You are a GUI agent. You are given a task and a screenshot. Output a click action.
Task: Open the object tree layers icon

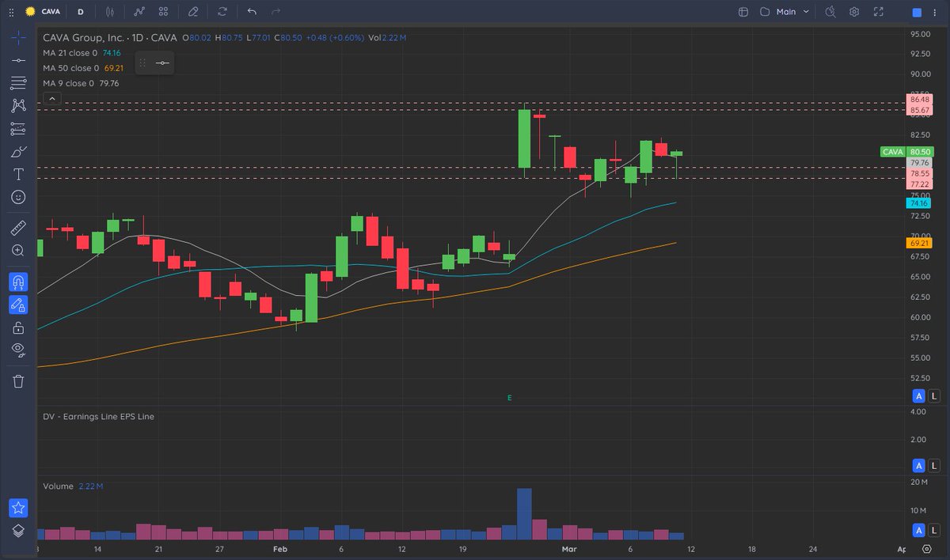18,531
